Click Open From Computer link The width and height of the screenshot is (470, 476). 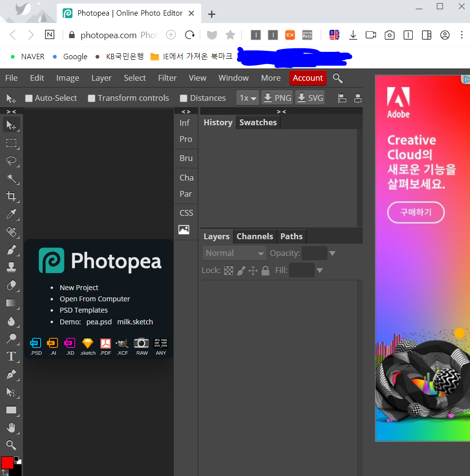(95, 299)
